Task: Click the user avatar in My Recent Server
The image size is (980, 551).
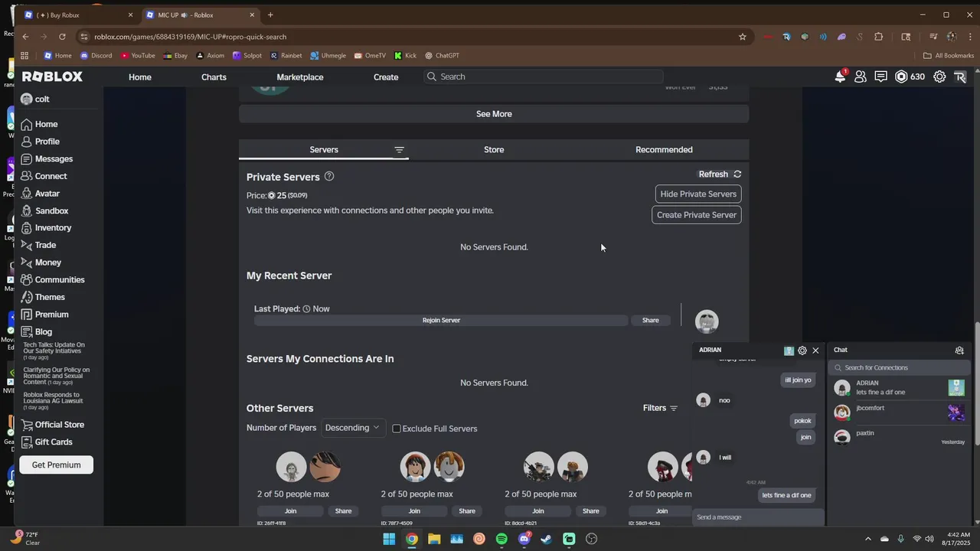Action: pyautogui.click(x=707, y=321)
